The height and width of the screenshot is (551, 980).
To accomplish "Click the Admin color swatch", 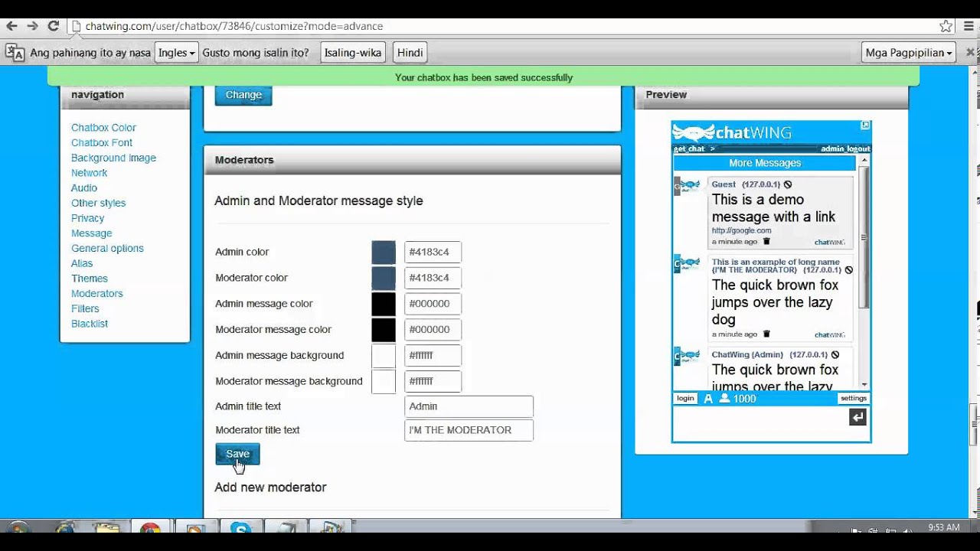I will (x=384, y=252).
